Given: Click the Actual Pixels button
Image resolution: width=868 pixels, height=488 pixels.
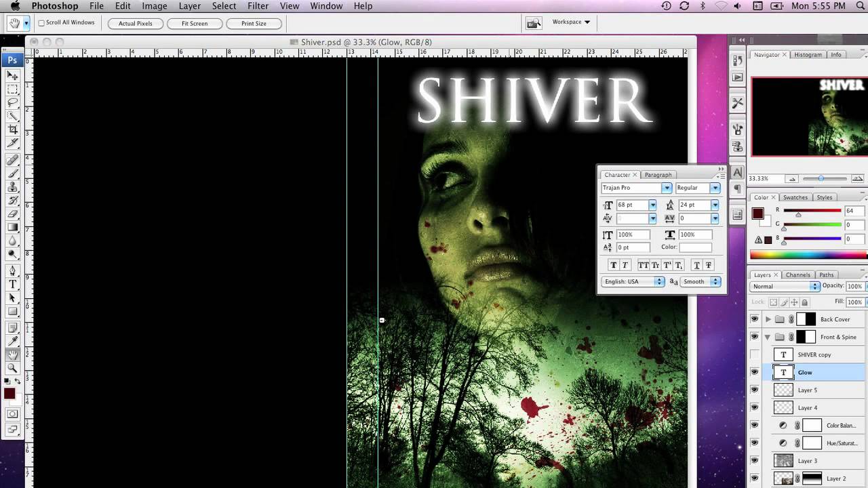Looking at the screenshot, I should point(136,23).
